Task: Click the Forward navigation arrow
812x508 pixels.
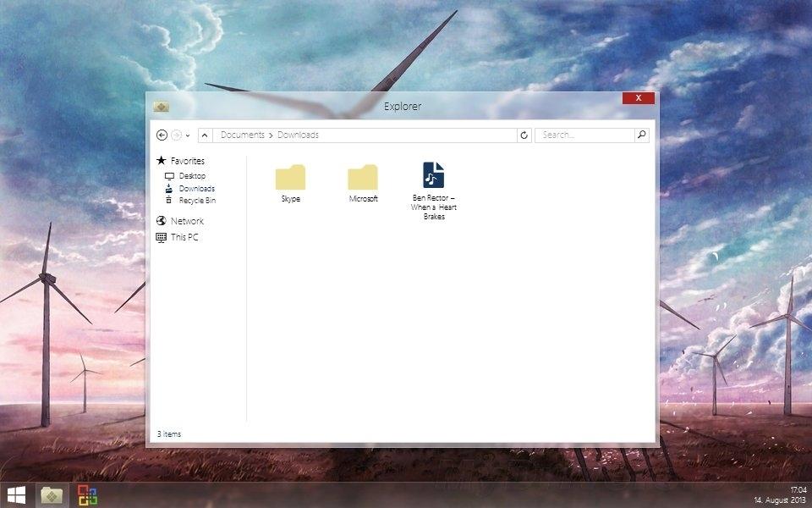Action: [176, 135]
